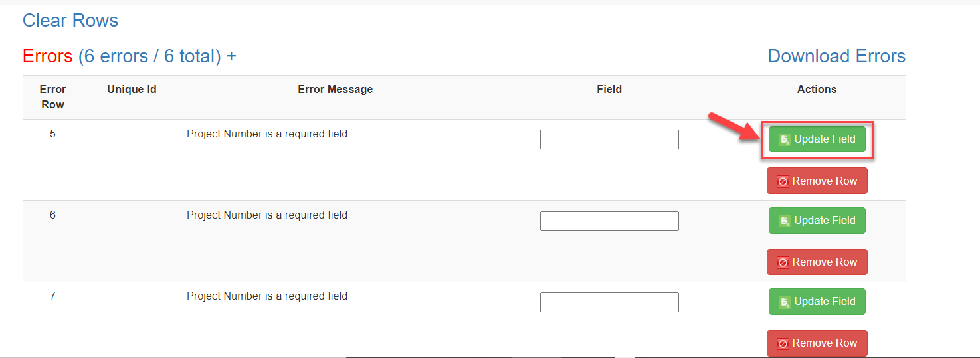The width and height of the screenshot is (980, 358).
Task: Remove error row 6
Action: click(817, 262)
